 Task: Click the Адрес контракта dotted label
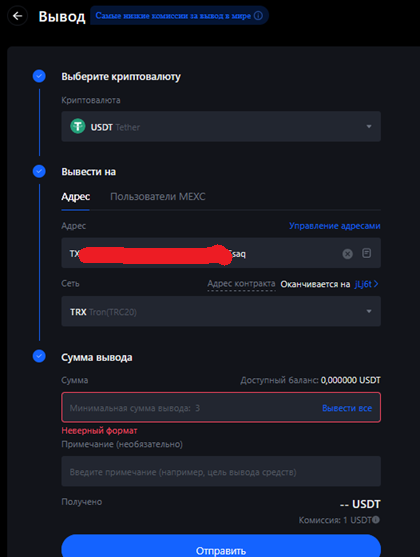(x=241, y=284)
